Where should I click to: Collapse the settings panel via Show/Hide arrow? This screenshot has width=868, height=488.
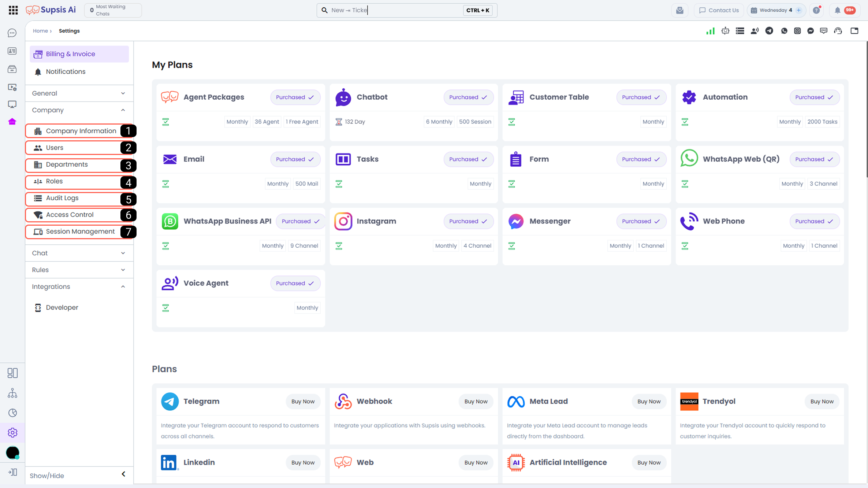[123, 474]
